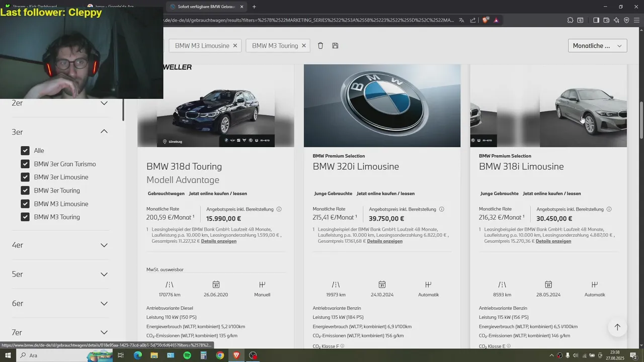The height and width of the screenshot is (362, 644).
Task: Uncheck BMW M3 Limousine checkbox
Action: [25, 204]
